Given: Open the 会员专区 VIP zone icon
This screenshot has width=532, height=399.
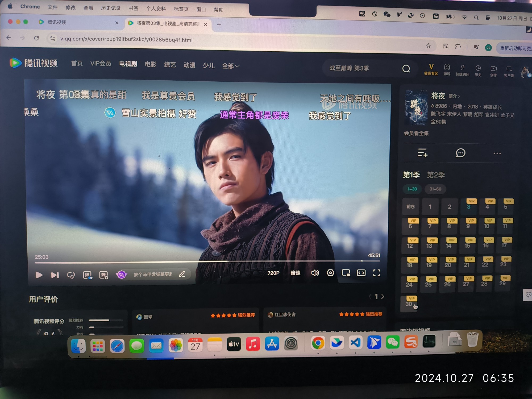Looking at the screenshot, I should [x=431, y=70].
